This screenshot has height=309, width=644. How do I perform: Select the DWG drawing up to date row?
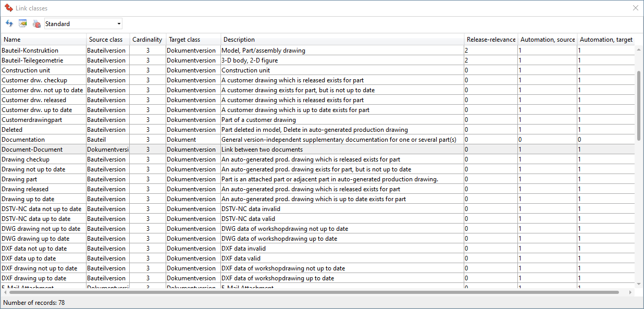point(318,239)
